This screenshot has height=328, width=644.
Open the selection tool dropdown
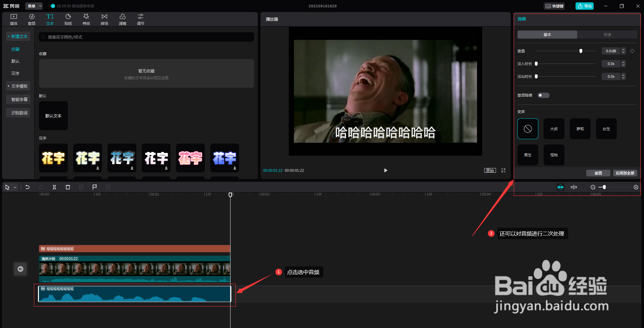click(15, 187)
